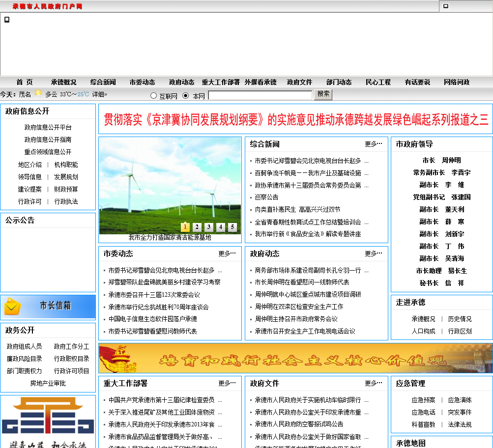This screenshot has width=493, height=448.
Task: Open the 外媒看承德 nav item
Action: [261, 83]
